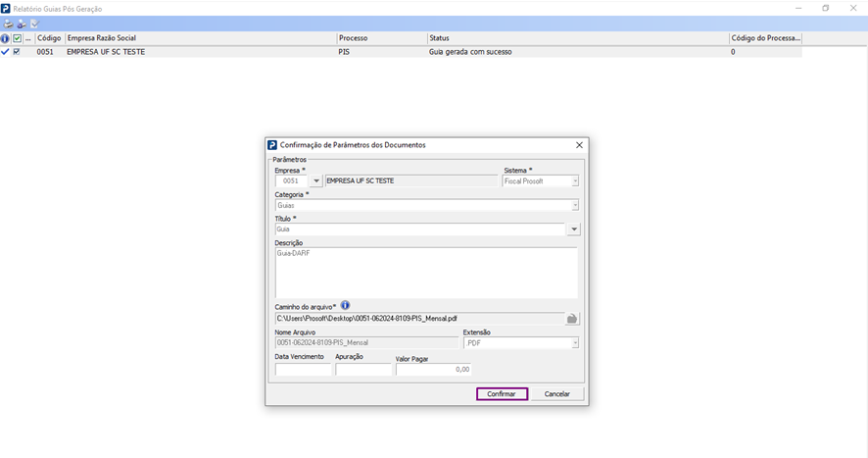The width and height of the screenshot is (868, 458).
Task: Click EMPRESA UF SC TESTE cell in grid
Action: coord(106,52)
